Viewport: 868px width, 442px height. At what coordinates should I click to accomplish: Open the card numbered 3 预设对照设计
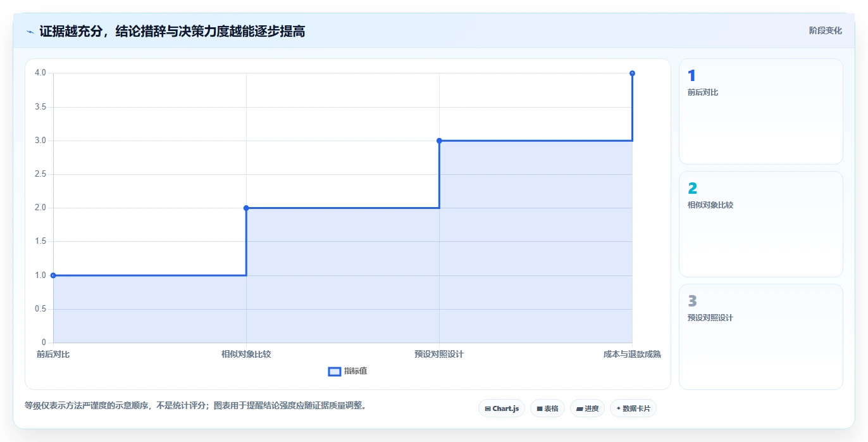pos(760,337)
